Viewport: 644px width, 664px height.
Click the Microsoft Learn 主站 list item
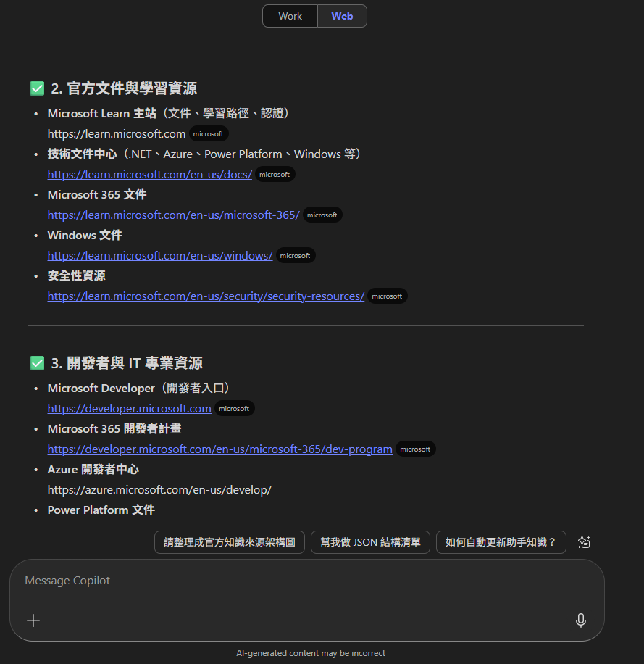coord(168,114)
